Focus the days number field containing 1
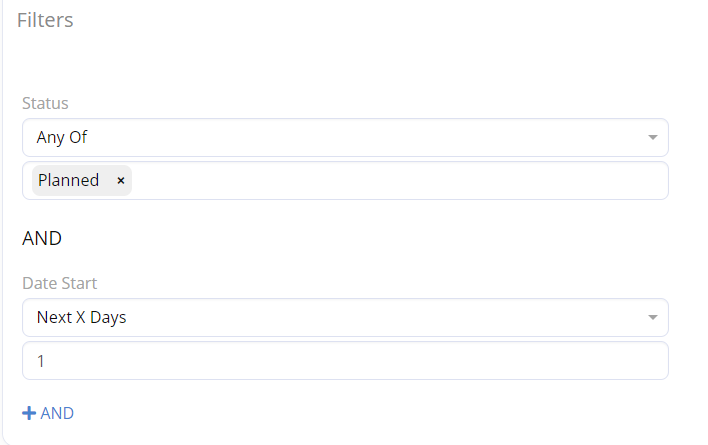The image size is (708, 445). [345, 361]
